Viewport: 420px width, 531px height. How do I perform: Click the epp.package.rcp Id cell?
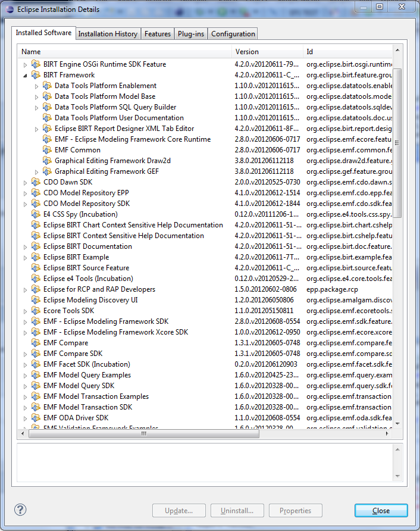tap(332, 289)
